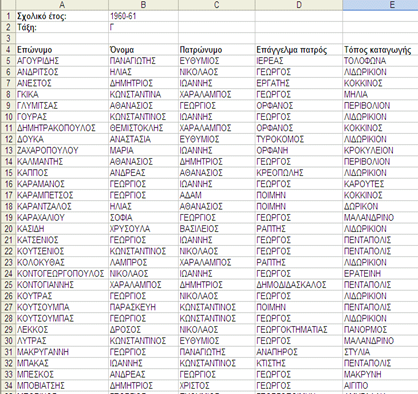Viewport: 418px width, 394px height.
Task: Click the select-all corner box
Action: click(x=8, y=5)
